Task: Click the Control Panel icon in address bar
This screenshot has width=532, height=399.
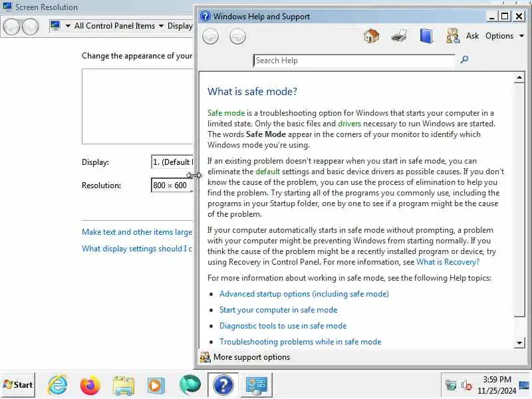Action: 55,26
